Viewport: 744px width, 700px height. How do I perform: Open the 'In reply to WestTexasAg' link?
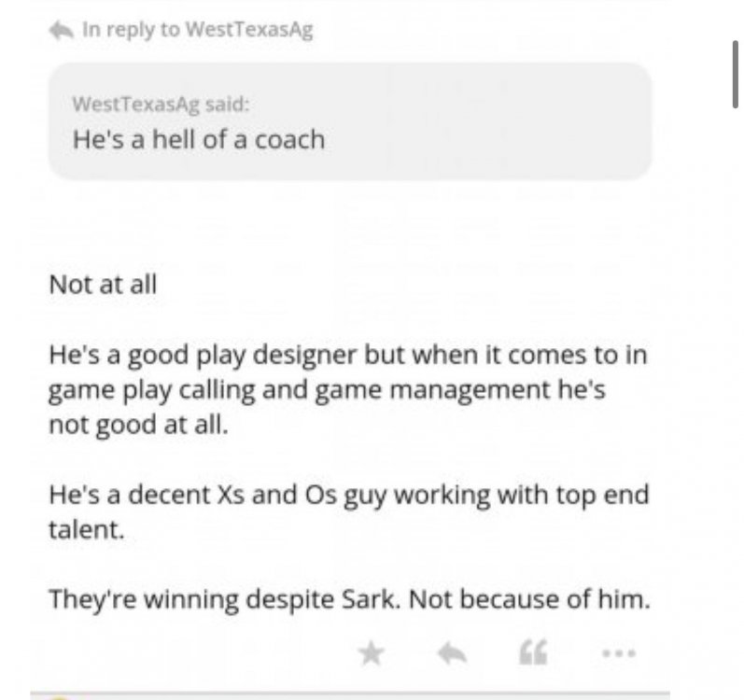[x=198, y=30]
